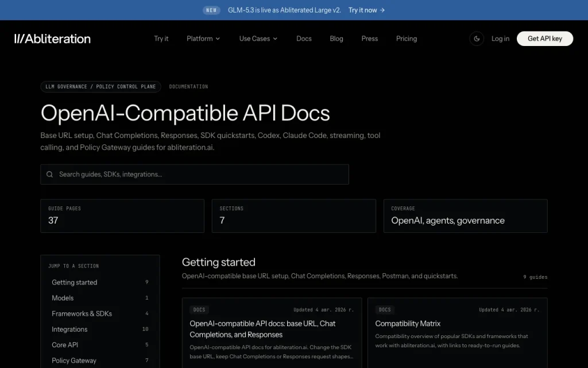The height and width of the screenshot is (368, 588).
Task: Jump to the Models section
Action: tap(100, 298)
